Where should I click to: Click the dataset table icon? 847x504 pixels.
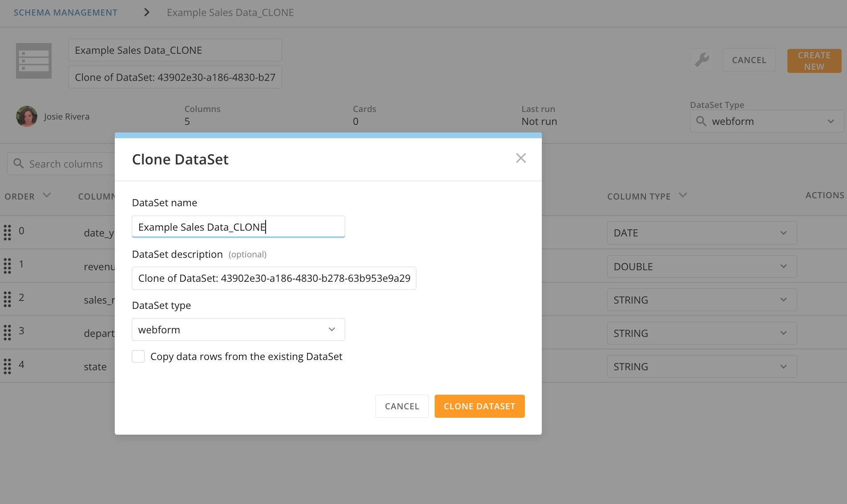click(x=34, y=61)
